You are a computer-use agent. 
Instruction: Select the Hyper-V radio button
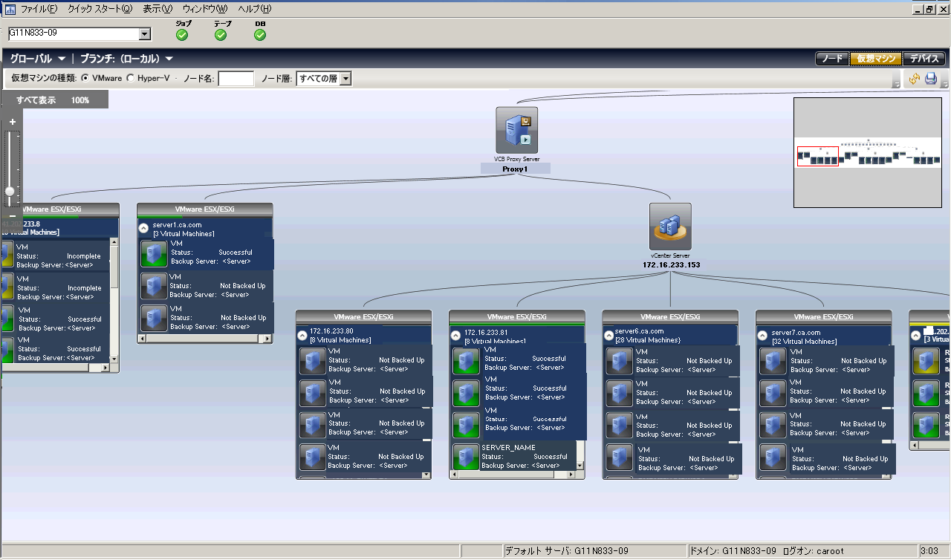pyautogui.click(x=131, y=78)
